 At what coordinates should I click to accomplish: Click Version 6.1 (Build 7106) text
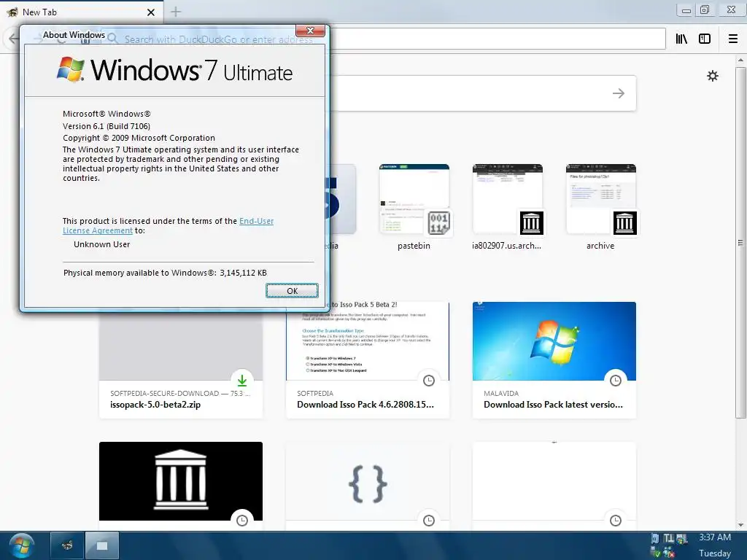pos(107,126)
